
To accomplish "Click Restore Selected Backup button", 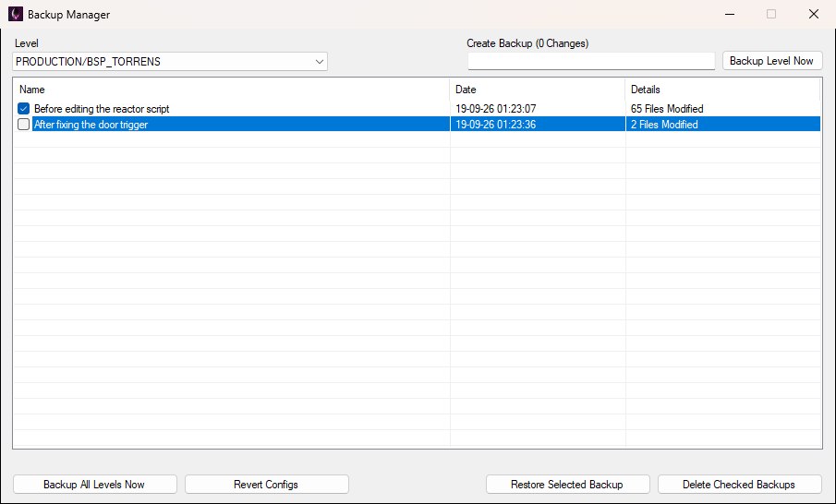I will pos(568,485).
